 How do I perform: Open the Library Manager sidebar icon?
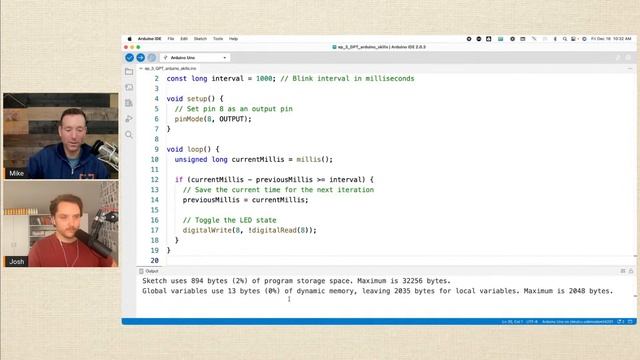(129, 103)
